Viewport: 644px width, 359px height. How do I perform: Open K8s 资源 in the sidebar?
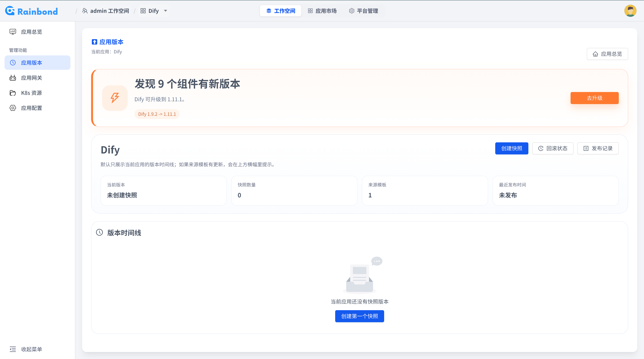point(37,93)
